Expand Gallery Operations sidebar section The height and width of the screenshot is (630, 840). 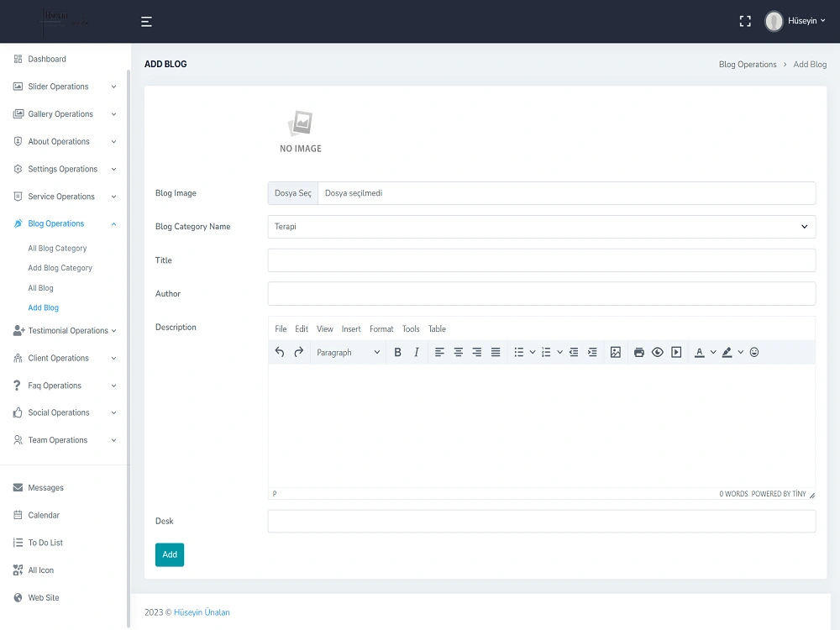click(65, 114)
